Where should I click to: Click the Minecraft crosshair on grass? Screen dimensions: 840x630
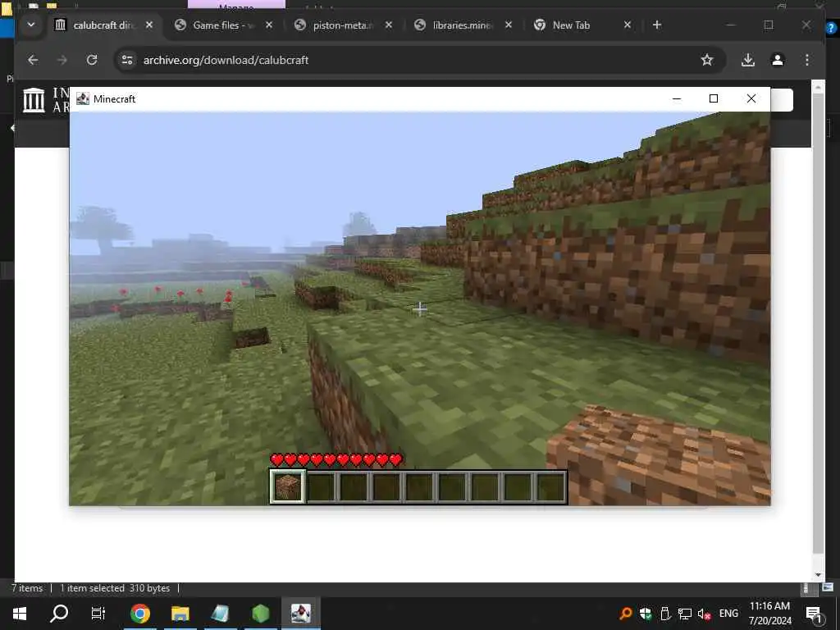(420, 308)
